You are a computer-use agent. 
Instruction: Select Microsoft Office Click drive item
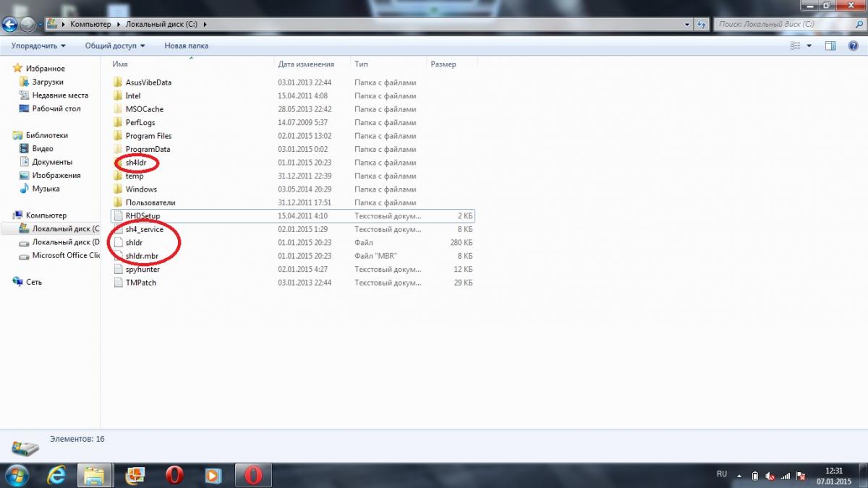point(66,255)
